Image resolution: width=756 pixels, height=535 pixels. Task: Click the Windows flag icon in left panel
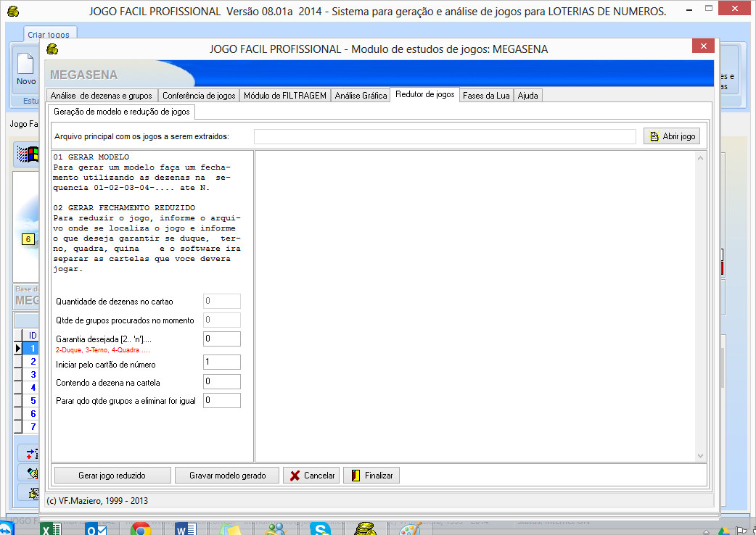pos(26,154)
